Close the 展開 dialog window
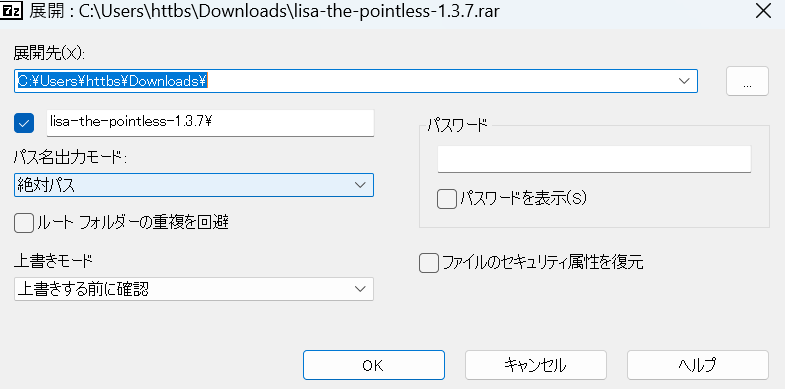 [x=763, y=11]
